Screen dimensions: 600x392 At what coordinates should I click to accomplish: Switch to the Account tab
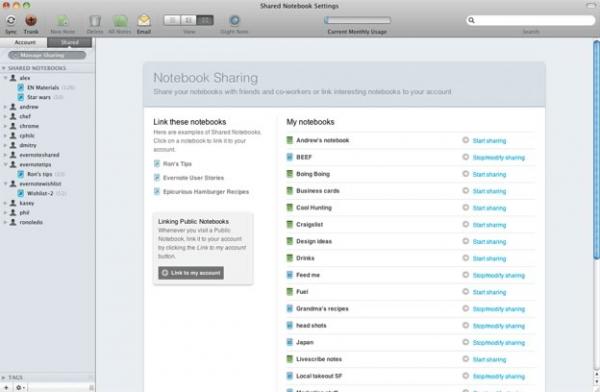pyautogui.click(x=24, y=42)
